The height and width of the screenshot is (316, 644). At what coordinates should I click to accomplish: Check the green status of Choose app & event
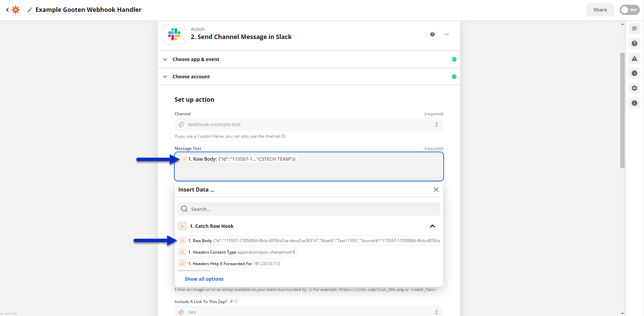[x=454, y=59]
